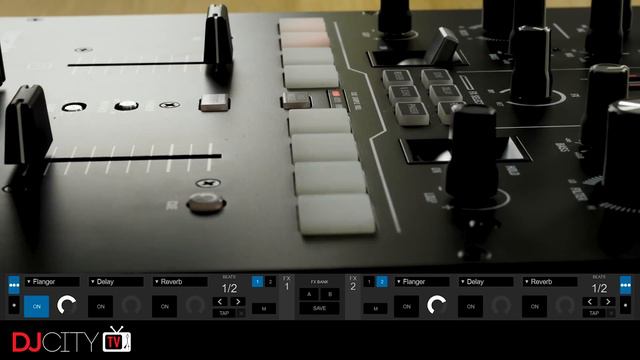Viewport: 640px width, 360px height.
Task: Assign FX 1 to deck 2
Action: (x=270, y=282)
